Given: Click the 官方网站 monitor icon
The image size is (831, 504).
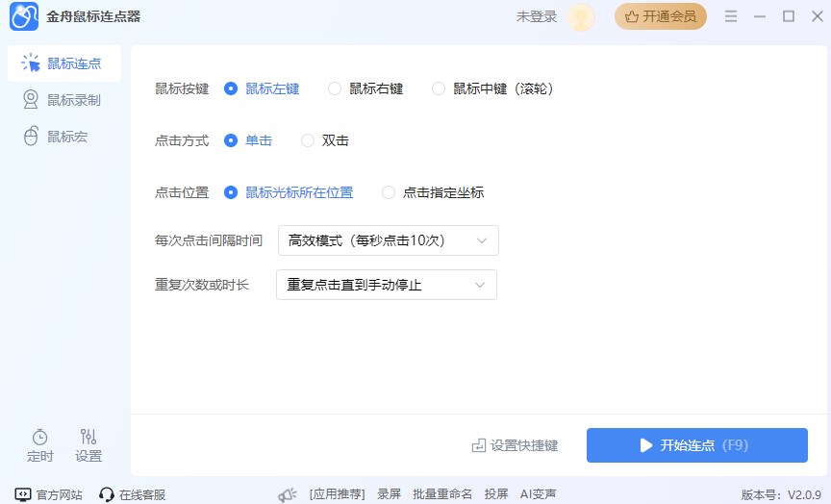Looking at the screenshot, I should tap(23, 494).
